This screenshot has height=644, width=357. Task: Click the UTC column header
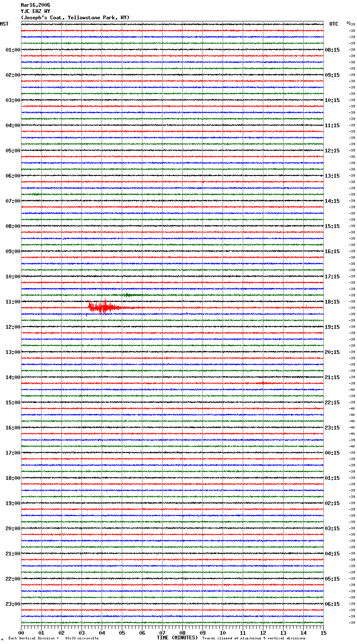[334, 24]
